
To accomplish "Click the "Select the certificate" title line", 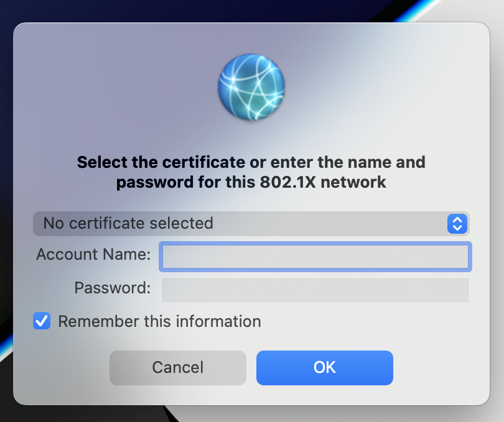I will 251,162.
